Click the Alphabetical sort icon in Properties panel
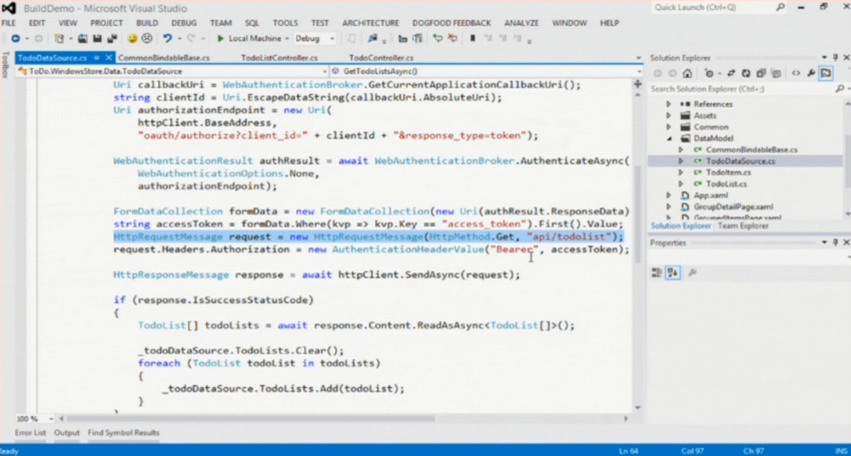 click(673, 273)
